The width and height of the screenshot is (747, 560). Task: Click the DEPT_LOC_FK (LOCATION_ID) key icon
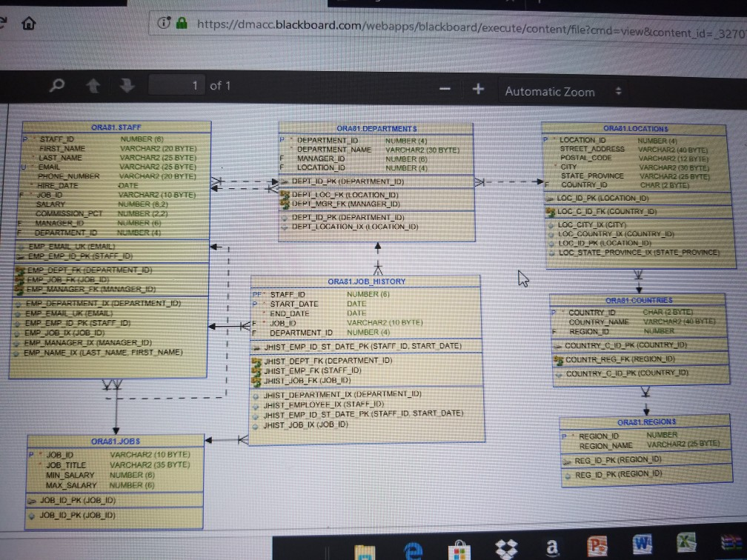285,195
